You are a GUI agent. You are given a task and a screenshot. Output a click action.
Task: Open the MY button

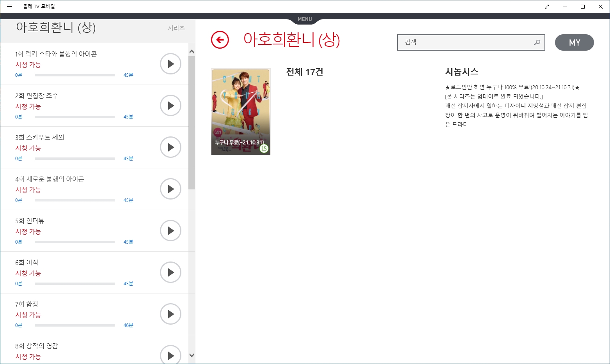click(x=575, y=42)
